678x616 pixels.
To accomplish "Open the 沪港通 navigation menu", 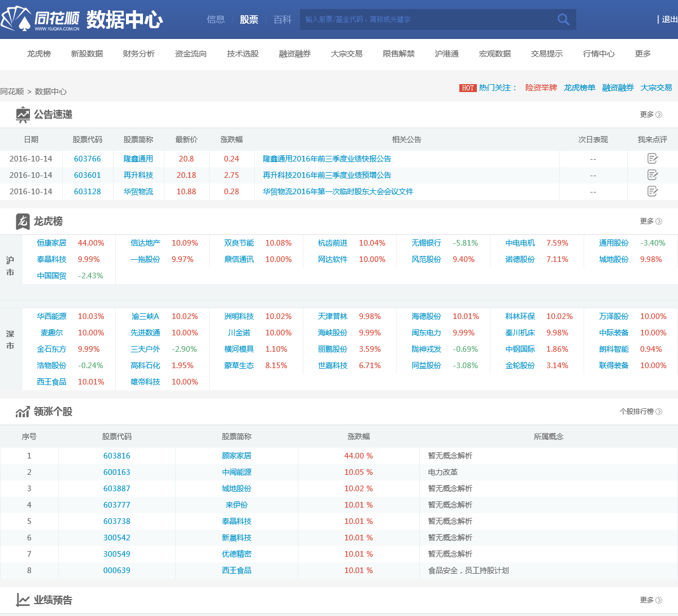I will point(447,54).
